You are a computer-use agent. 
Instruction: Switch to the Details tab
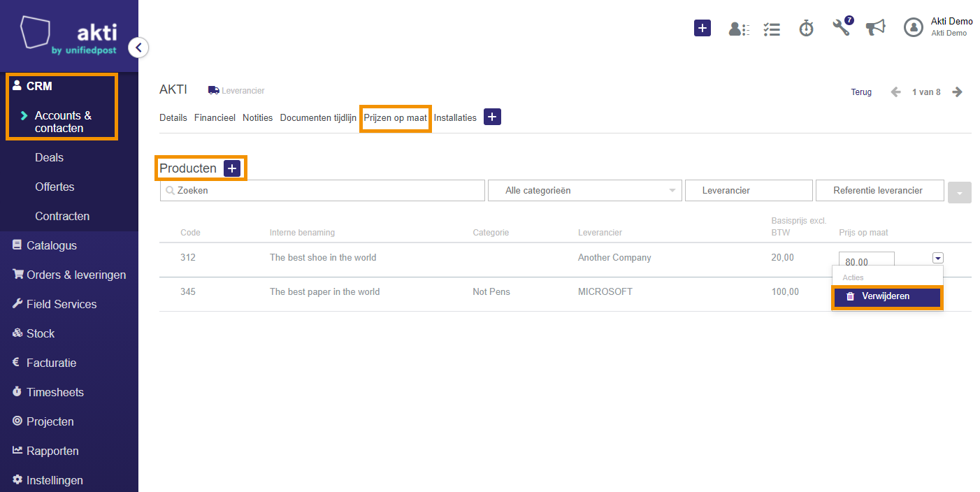point(173,117)
